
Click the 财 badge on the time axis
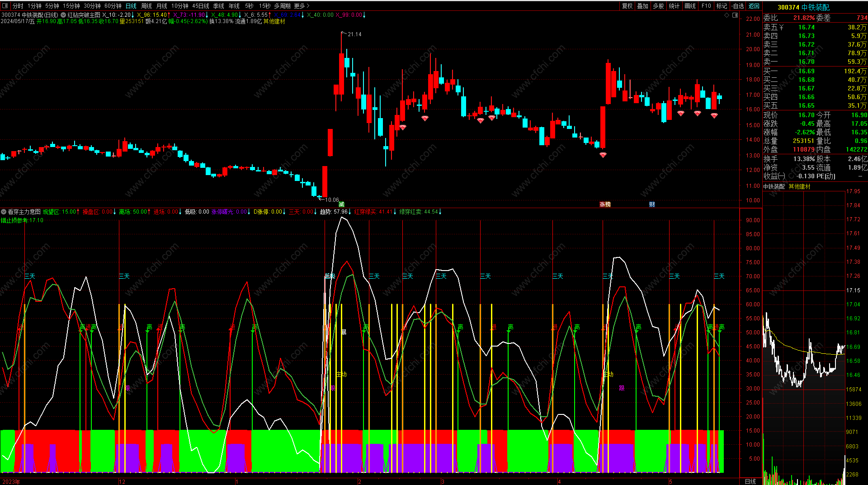pyautogui.click(x=652, y=204)
